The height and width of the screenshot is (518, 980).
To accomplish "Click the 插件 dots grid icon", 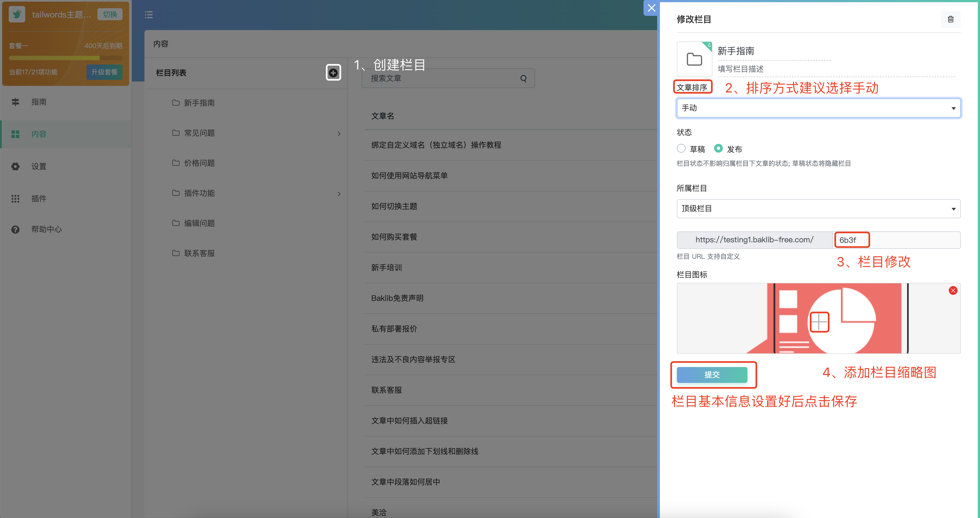I will (15, 199).
